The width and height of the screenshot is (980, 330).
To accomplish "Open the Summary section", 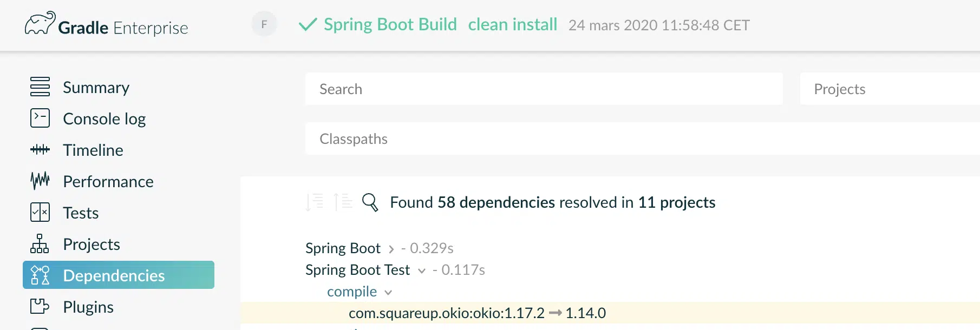I will tap(96, 88).
